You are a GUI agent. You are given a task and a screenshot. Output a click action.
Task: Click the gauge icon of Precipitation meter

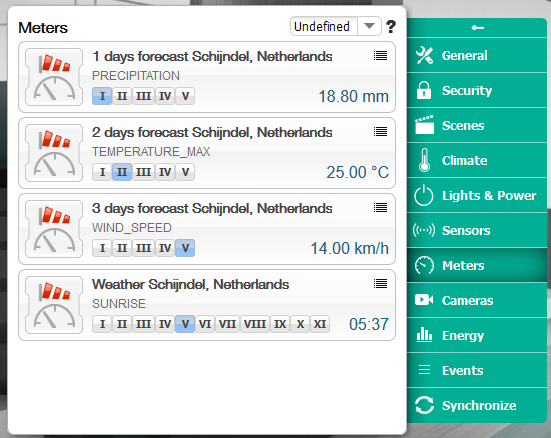[x=54, y=77]
